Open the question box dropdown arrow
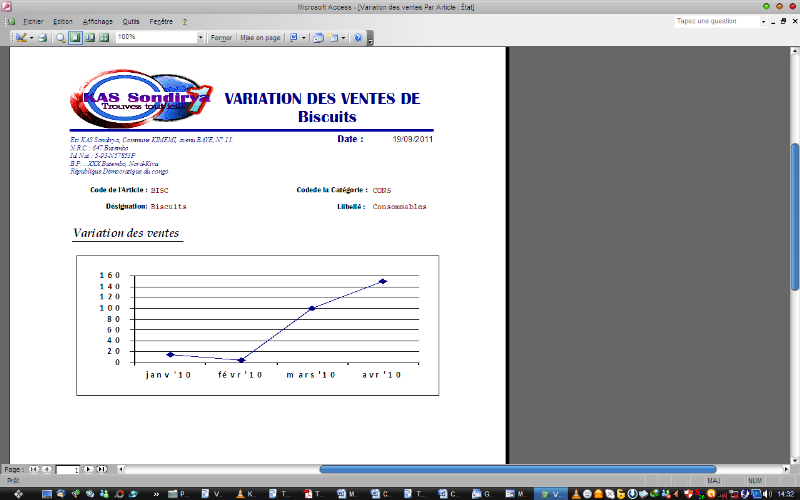Screen dimensions: 800x500 pyautogui.click(x=763, y=21)
